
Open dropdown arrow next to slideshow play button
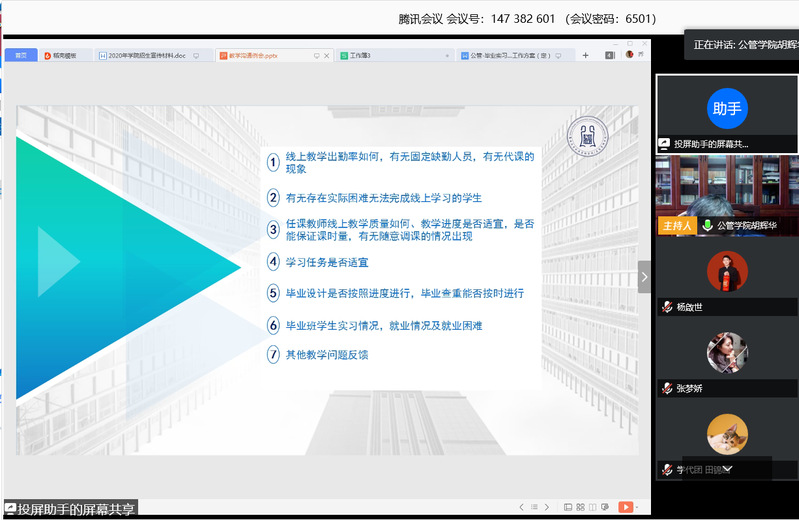[x=637, y=507]
